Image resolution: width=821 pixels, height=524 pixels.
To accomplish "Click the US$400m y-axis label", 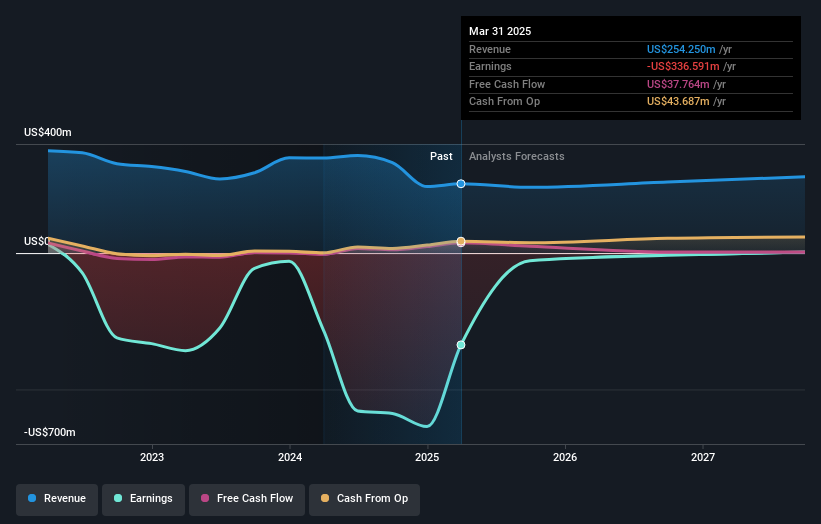I will 48,132.
